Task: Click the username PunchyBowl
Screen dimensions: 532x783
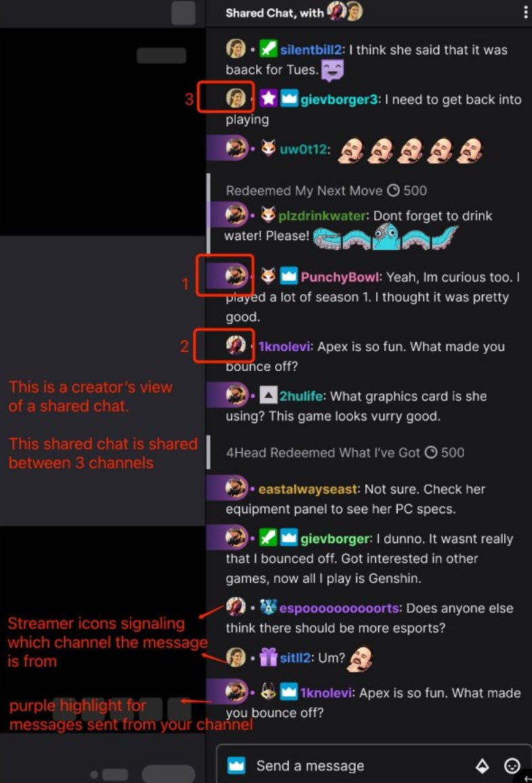Action: coord(340,277)
